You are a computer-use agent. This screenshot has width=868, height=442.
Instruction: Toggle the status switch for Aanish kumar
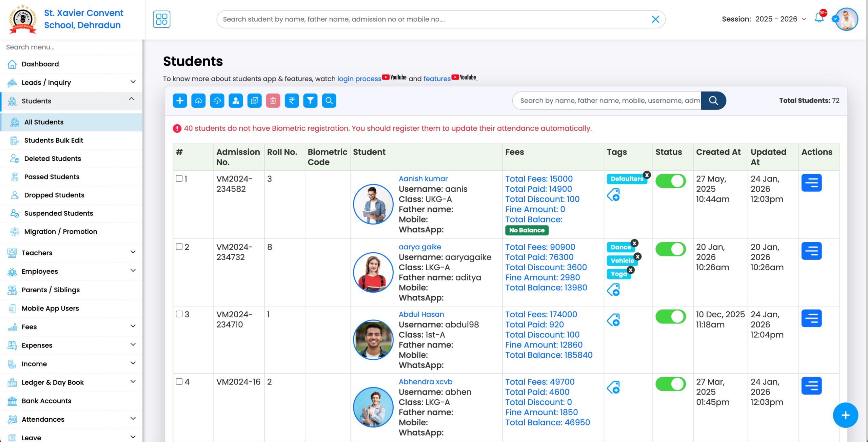(670, 181)
